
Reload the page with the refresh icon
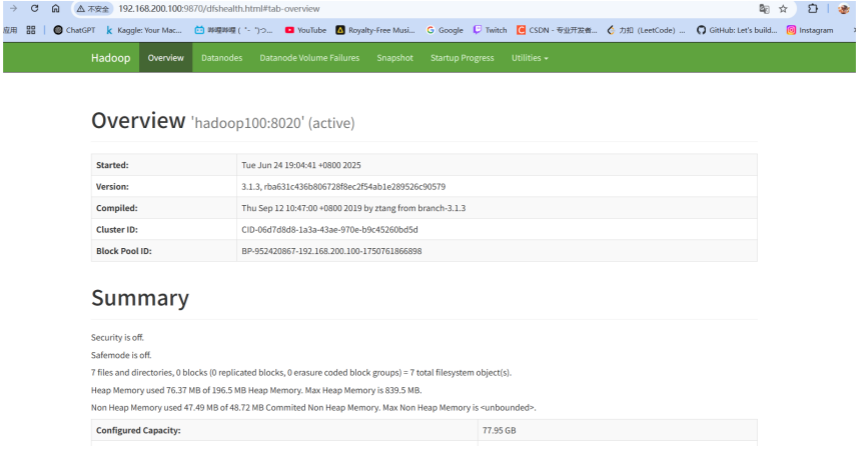pos(34,8)
